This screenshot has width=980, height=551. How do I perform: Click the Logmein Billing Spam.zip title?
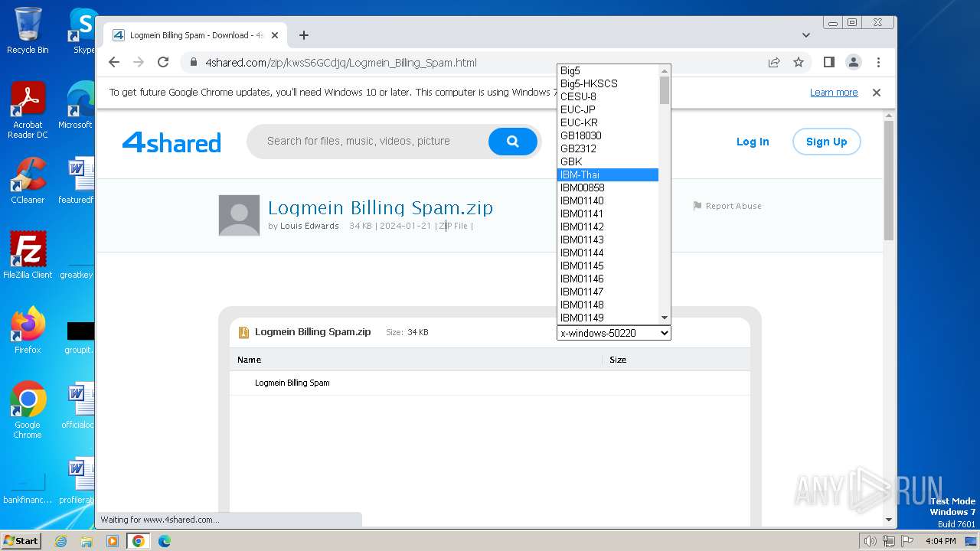pos(381,207)
